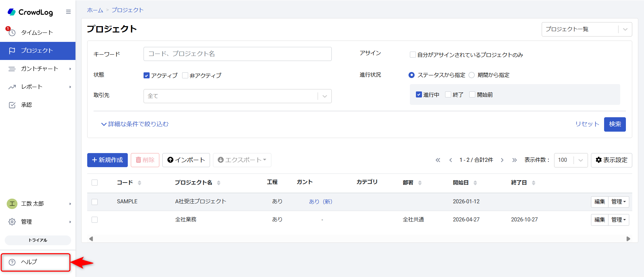Expand 詳細な条件で絞り込む filter options
644x277 pixels.
click(135, 124)
